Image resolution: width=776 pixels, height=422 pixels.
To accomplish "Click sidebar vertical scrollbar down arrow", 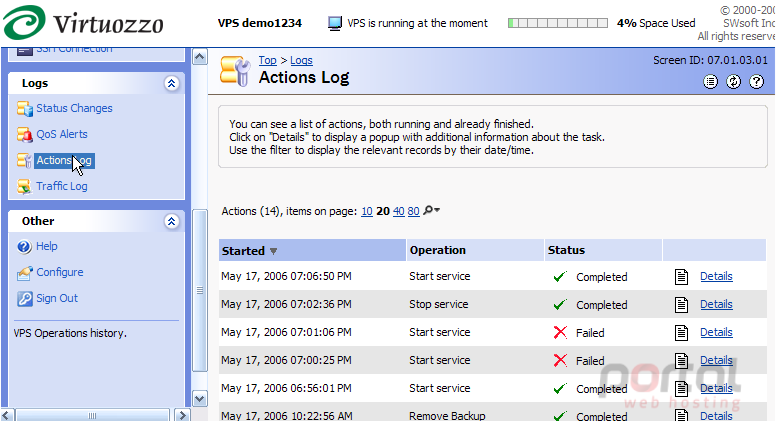I will [199, 398].
